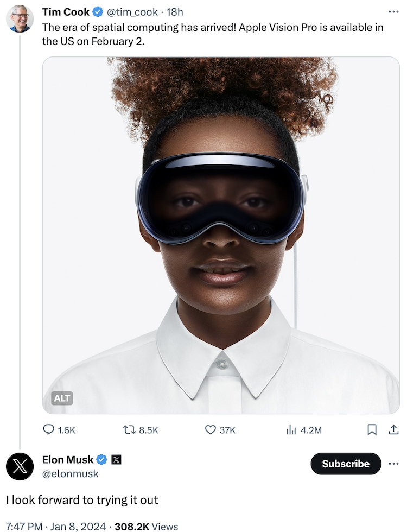407x532 pixels.
Task: Click the repost icon on Tim Cook's tweet
Action: click(x=129, y=429)
